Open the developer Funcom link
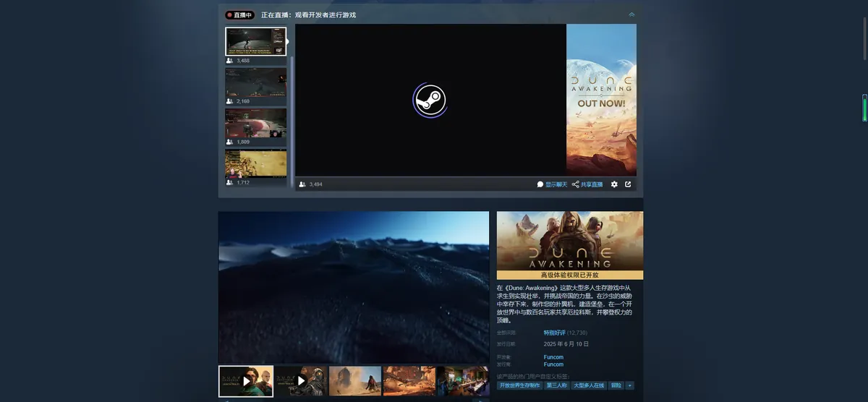Viewport: 868px width, 402px height. 553,357
